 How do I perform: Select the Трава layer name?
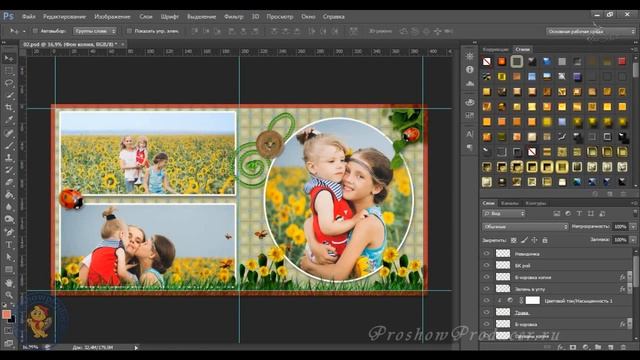[x=522, y=313]
